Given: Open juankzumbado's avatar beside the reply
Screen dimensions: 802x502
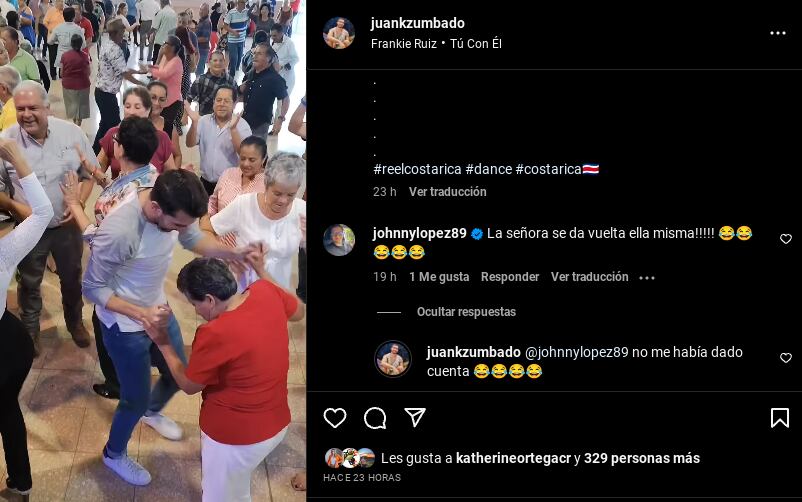Looking at the screenshot, I should pos(393,359).
